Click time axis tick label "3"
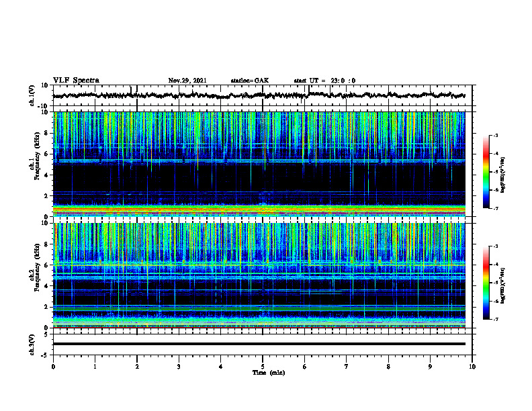Viewport: 532px width, 411px height. [179, 367]
